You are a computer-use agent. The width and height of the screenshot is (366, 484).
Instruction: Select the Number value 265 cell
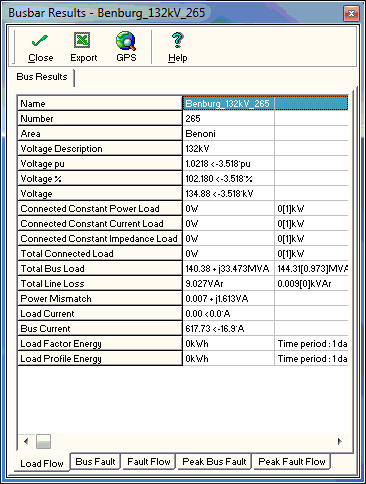coord(228,118)
